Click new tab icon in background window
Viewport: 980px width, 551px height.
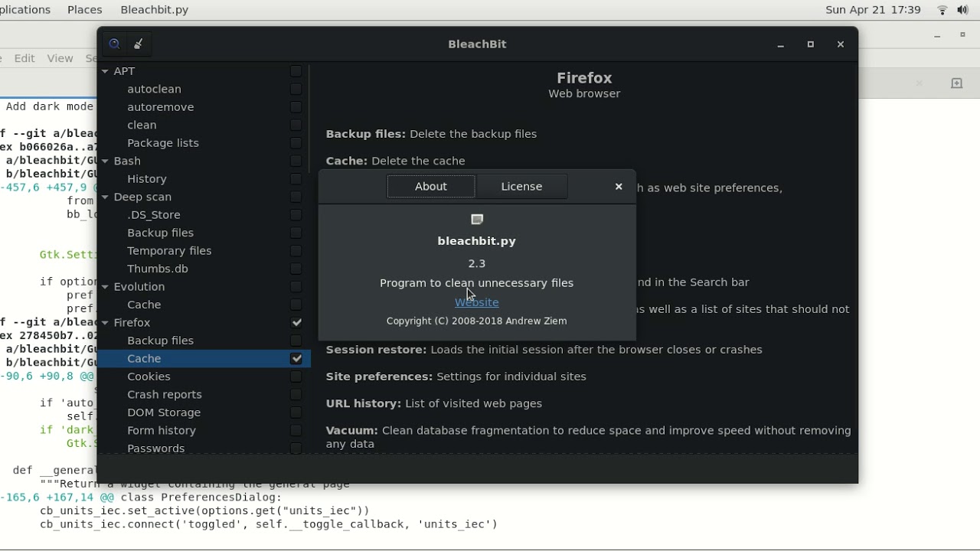[956, 83]
